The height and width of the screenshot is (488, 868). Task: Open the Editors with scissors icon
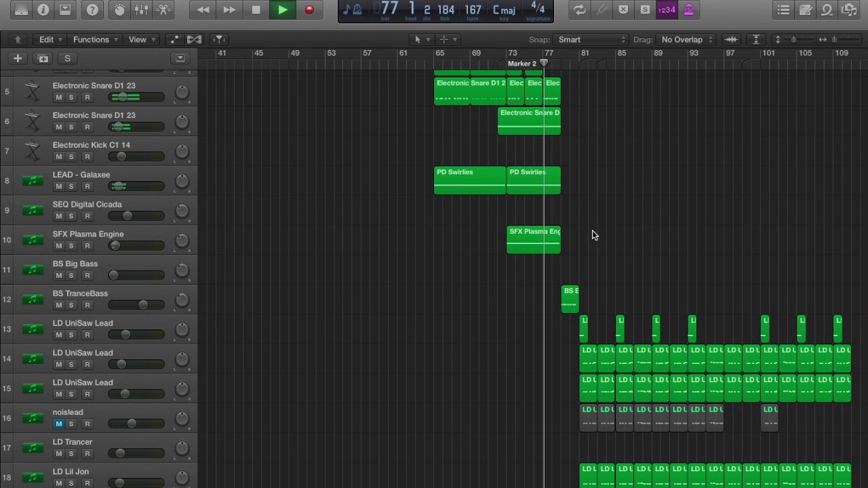pos(163,9)
